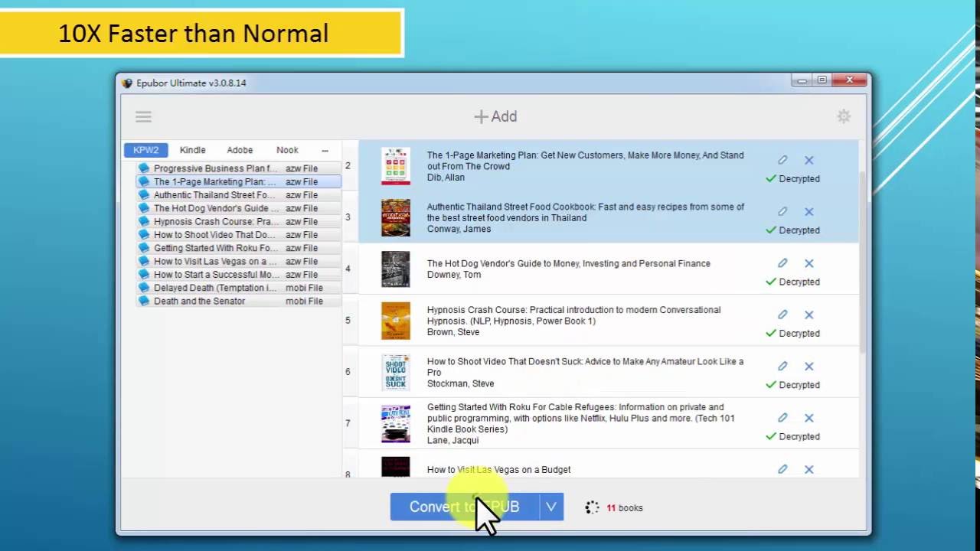
Task: Click the author name Dib, Allan
Action: [446, 178]
